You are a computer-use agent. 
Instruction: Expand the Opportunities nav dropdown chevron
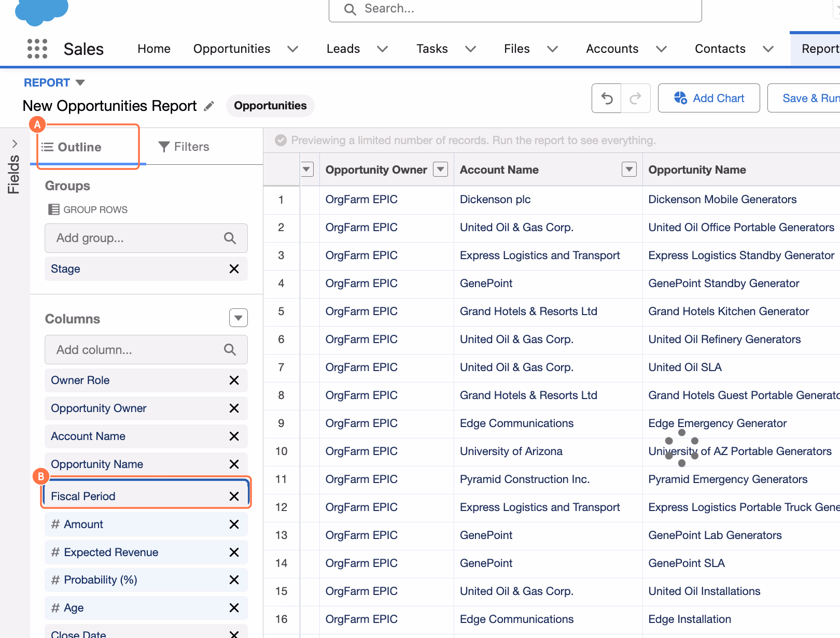click(293, 49)
